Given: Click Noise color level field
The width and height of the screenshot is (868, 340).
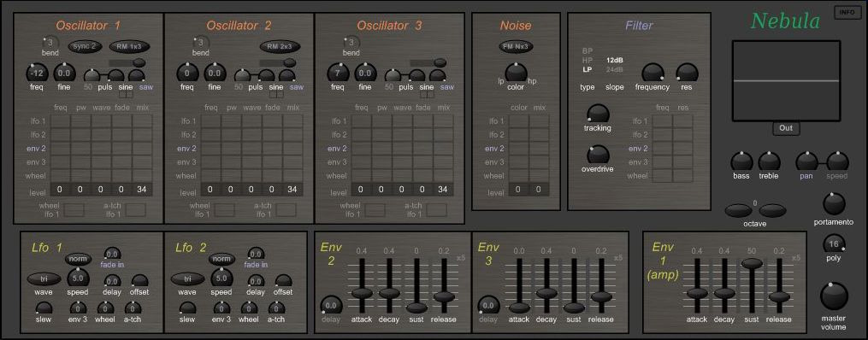Looking at the screenshot, I should [519, 190].
